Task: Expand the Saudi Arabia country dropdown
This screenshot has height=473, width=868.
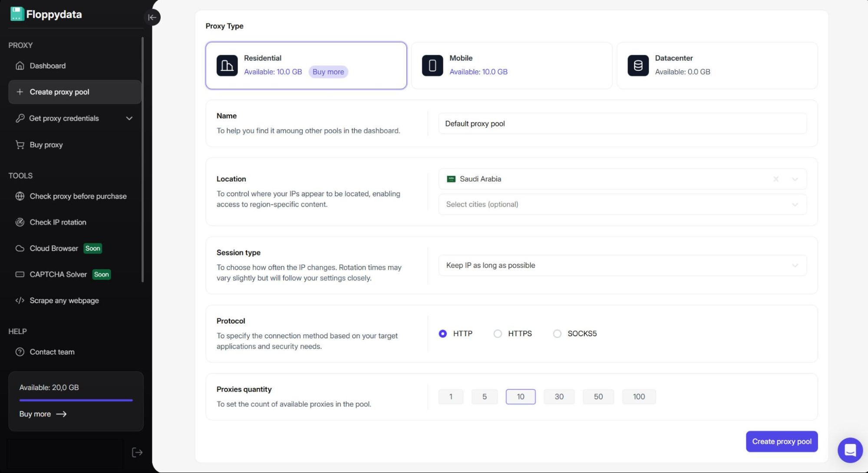Action: click(795, 179)
